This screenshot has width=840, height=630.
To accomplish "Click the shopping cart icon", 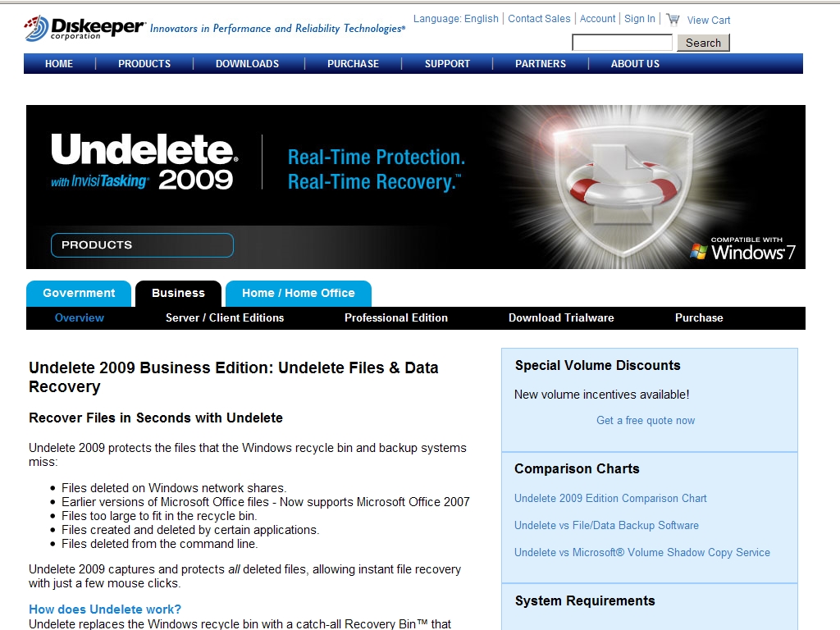I will pyautogui.click(x=673, y=20).
